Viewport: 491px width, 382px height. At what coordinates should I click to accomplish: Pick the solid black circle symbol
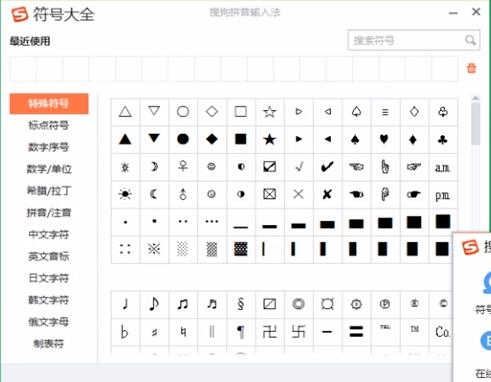click(183, 139)
